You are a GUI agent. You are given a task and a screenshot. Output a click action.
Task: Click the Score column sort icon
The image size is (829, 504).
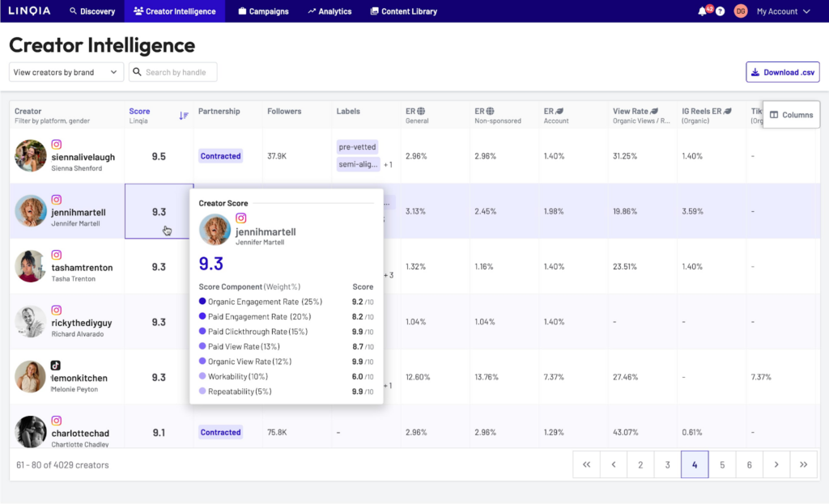(x=184, y=116)
